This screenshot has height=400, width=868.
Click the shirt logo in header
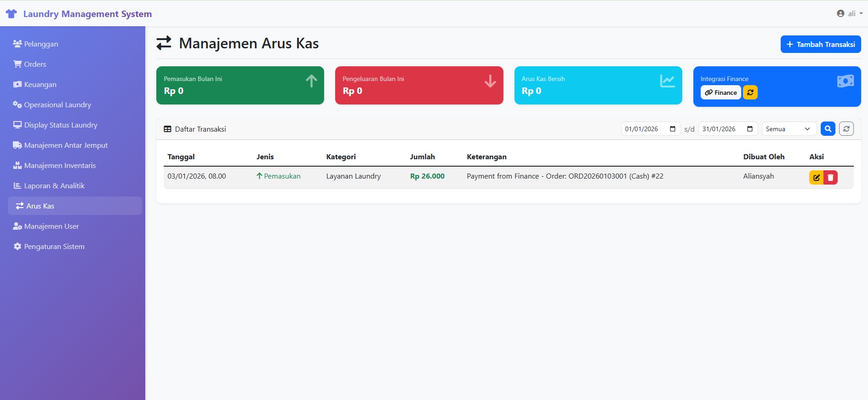coord(11,14)
